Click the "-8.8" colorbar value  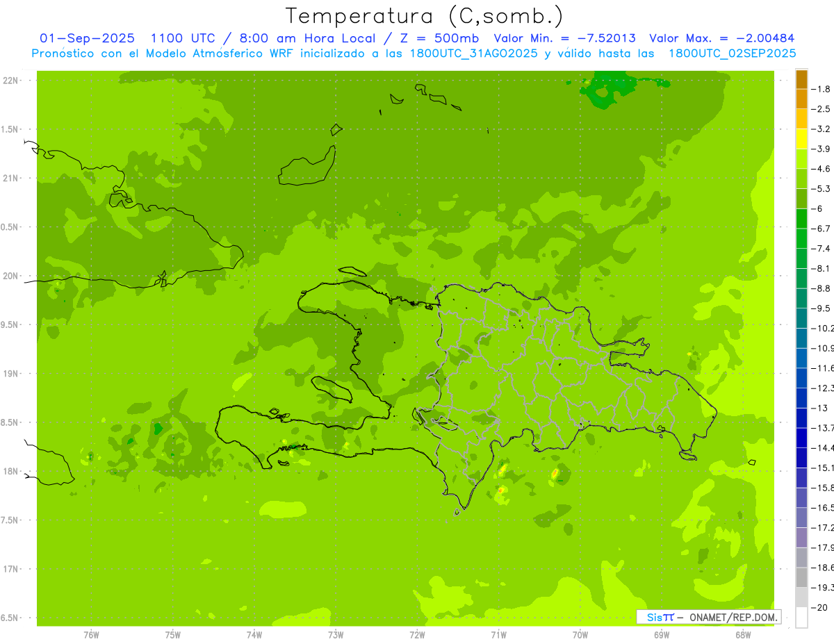(x=821, y=288)
